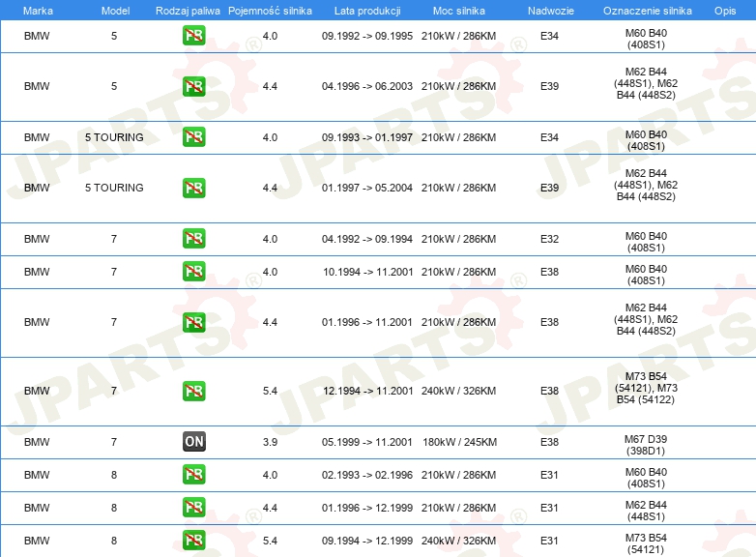Click petrol icon in 09.1994 -> 12.1999 row
756x557 pixels.
click(193, 541)
